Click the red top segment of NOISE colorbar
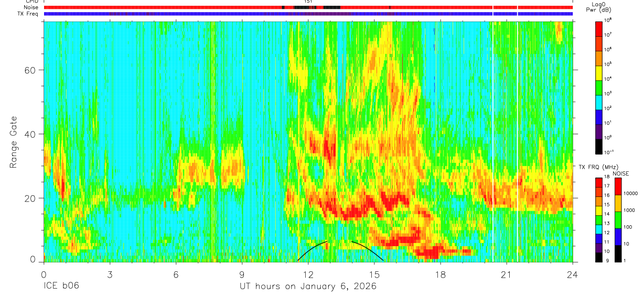 [x=618, y=186]
